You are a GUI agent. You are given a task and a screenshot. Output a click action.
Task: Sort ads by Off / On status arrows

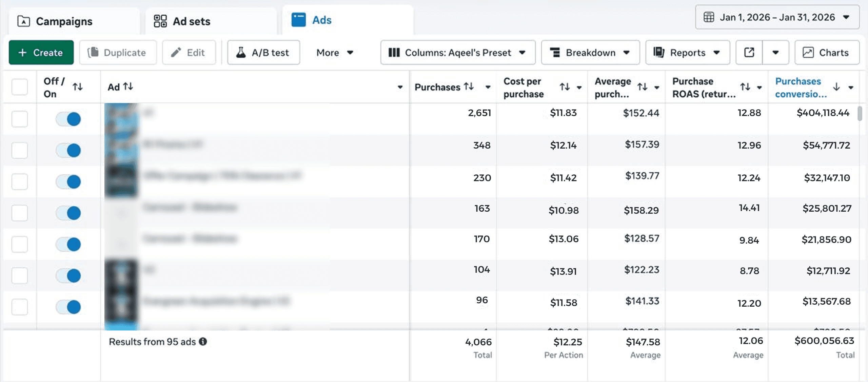coord(78,87)
